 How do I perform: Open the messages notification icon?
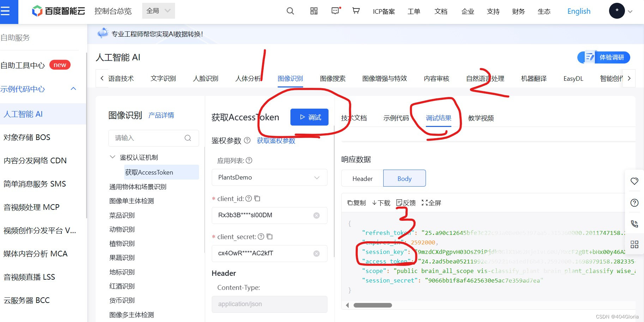(x=336, y=11)
